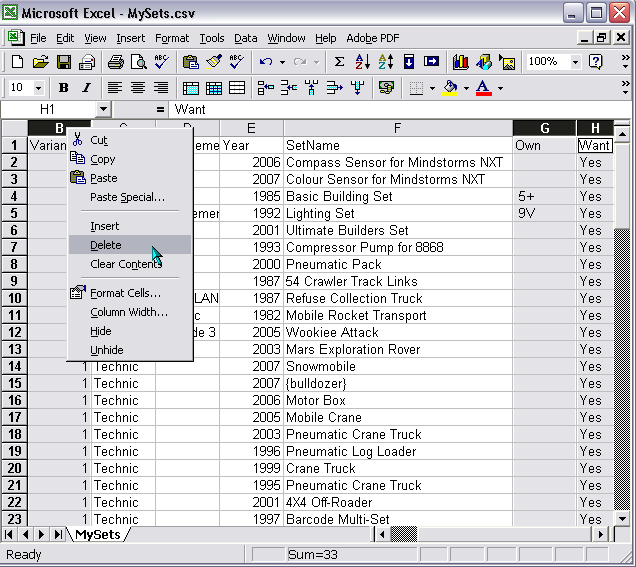The height and width of the screenshot is (567, 636).
Task: Click the formula bar showing Want
Action: click(400, 109)
